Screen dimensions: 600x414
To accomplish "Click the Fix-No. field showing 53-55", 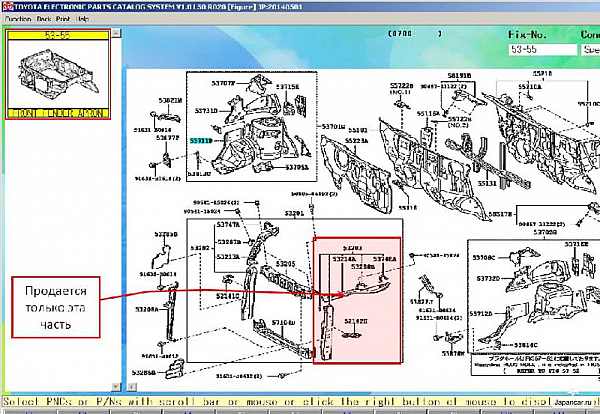I will (542, 50).
